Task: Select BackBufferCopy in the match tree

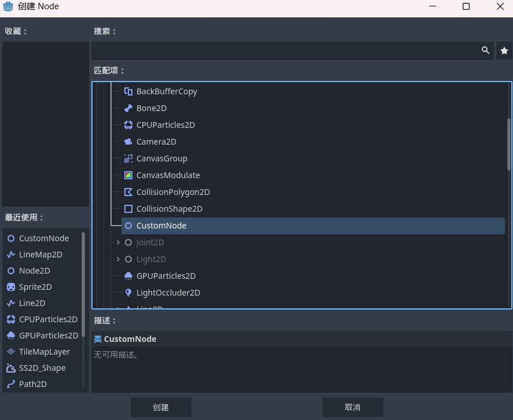Action: [x=167, y=91]
